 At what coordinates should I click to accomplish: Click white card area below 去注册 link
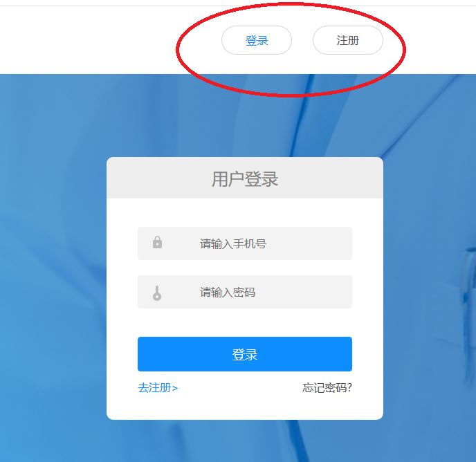(x=245, y=407)
